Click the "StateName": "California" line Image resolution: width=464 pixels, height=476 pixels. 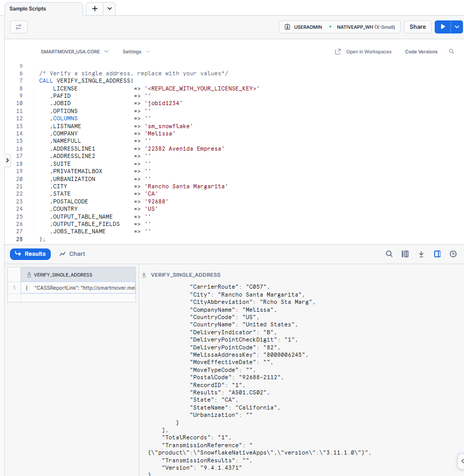[x=235, y=407]
